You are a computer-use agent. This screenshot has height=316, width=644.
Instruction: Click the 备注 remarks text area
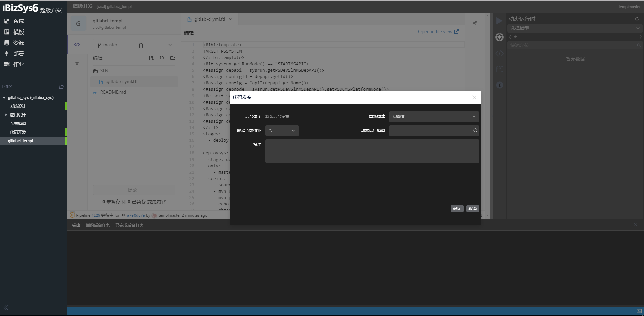pyautogui.click(x=372, y=151)
